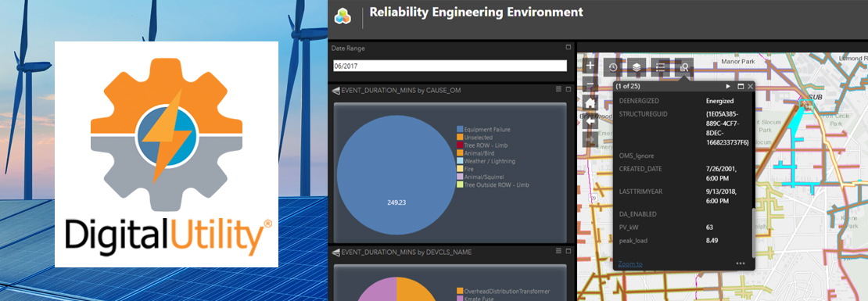Viewport: 868px width, 301px height.
Task: Zoom in on the map
Action: pyautogui.click(x=590, y=66)
